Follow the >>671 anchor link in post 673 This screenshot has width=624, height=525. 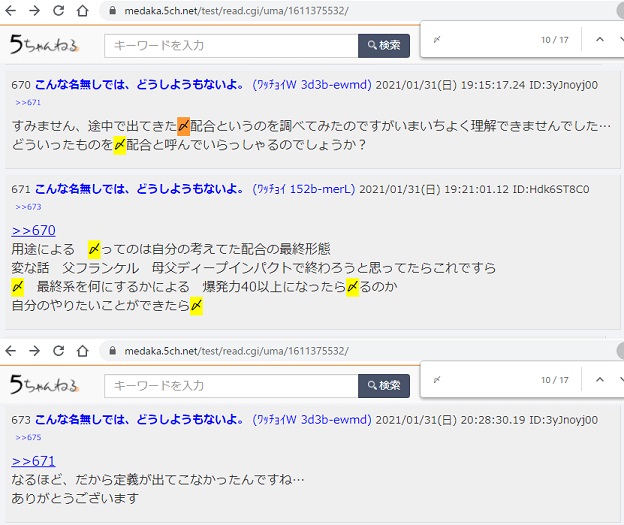point(34,461)
